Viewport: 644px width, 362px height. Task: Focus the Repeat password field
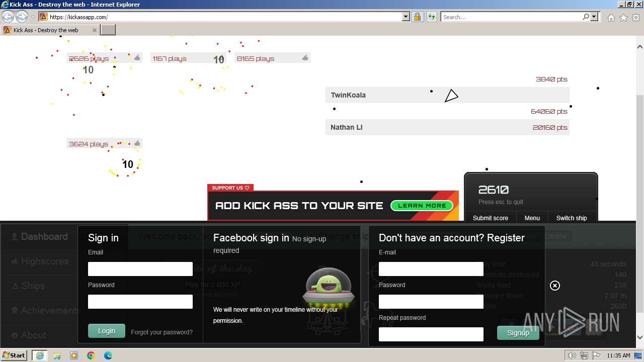[431, 334]
